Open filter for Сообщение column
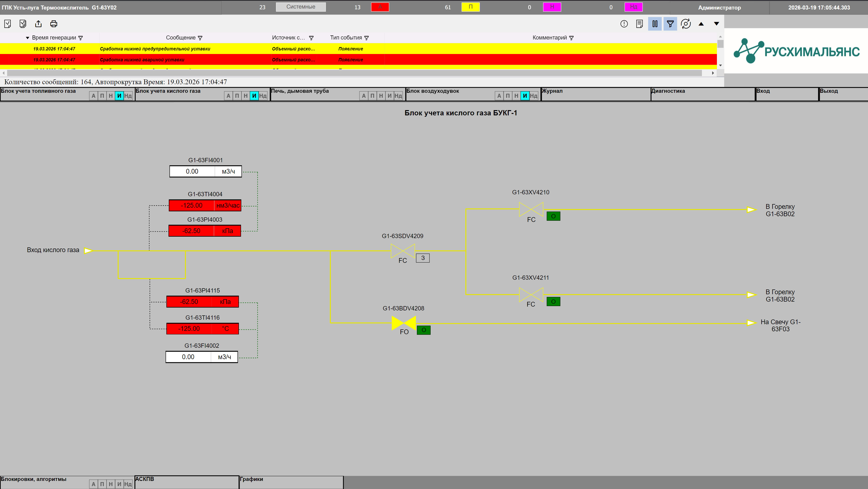Screen dimensions: 868x489 click(200, 38)
